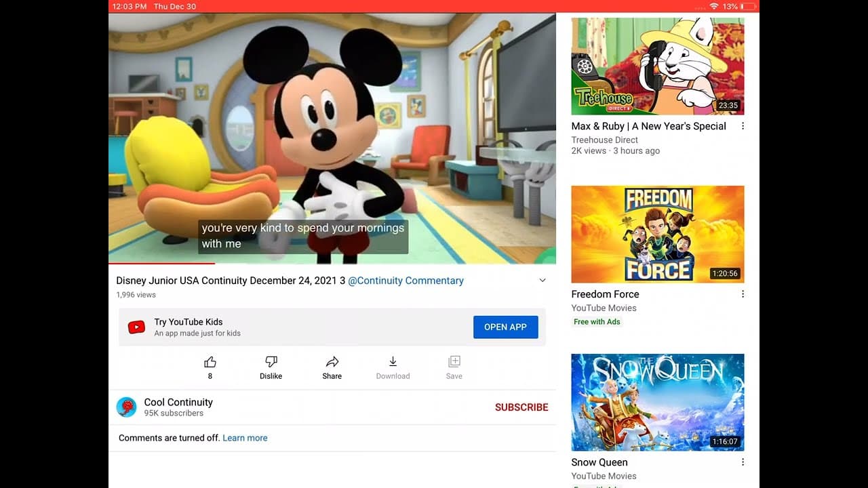
Task: Open the Cool Continuity channel name
Action: tap(178, 402)
